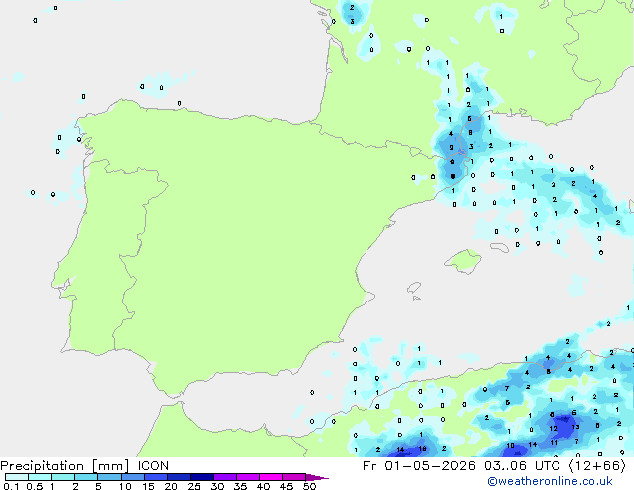Image resolution: width=634 pixels, height=490 pixels.
Task: Click the '0.1' legend scale label
Action: click(x=11, y=486)
